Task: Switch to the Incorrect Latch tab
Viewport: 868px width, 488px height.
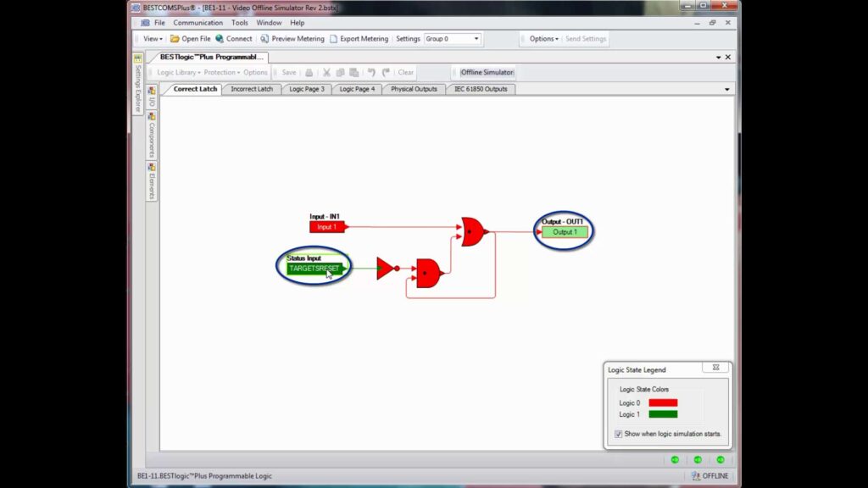Action: (x=252, y=89)
